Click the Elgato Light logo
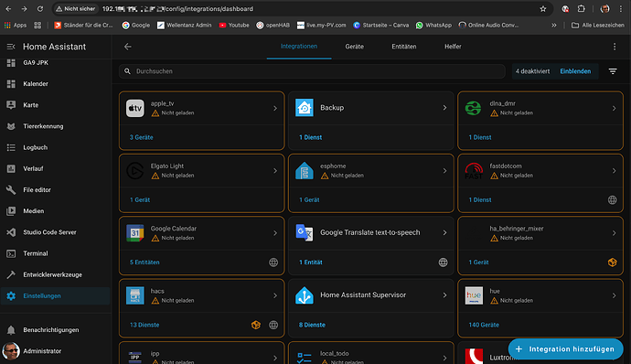 pyautogui.click(x=134, y=171)
